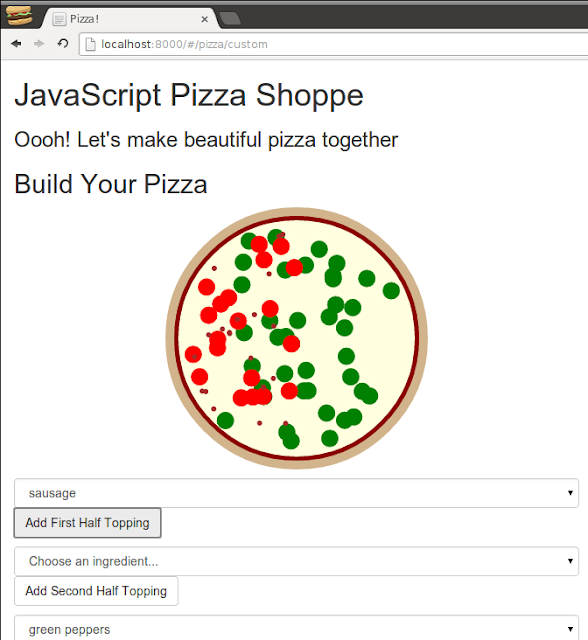The width and height of the screenshot is (588, 640).
Task: Click the dropdown arrow of sausage selector
Action: coord(570,493)
